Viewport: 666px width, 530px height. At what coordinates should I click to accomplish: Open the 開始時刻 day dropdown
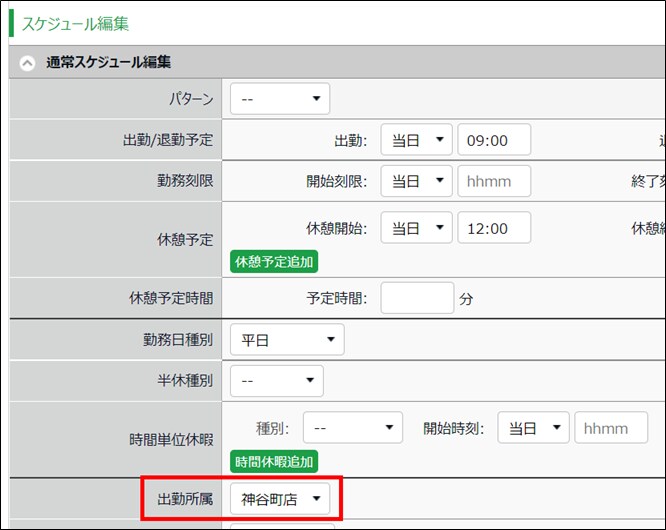(x=532, y=428)
